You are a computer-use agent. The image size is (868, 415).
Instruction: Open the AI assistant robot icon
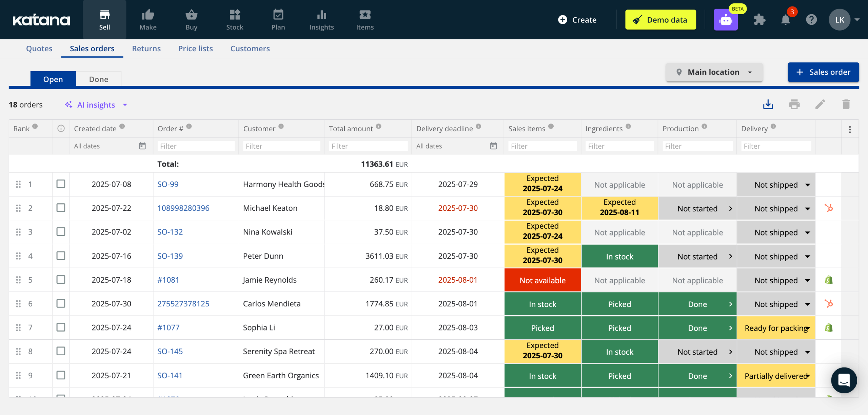coord(726,20)
